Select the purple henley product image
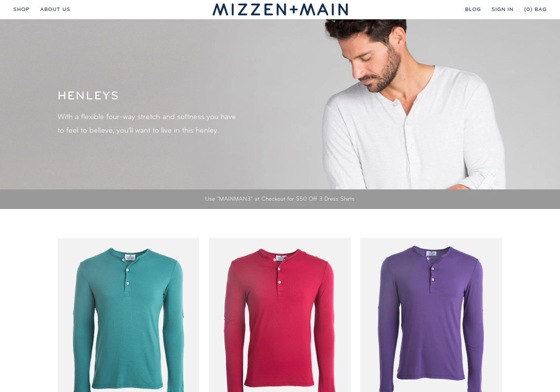Image resolution: width=560 pixels, height=392 pixels. (431, 315)
